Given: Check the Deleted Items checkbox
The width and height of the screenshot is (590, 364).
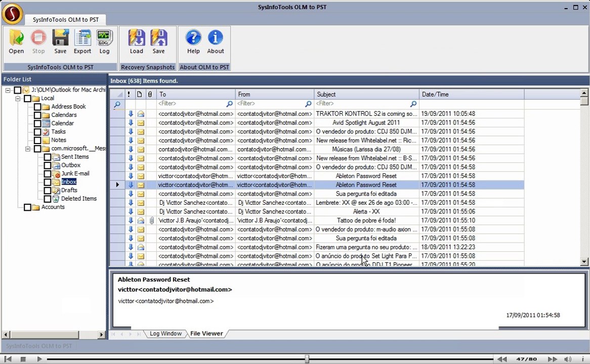Looking at the screenshot, I should click(x=48, y=199).
